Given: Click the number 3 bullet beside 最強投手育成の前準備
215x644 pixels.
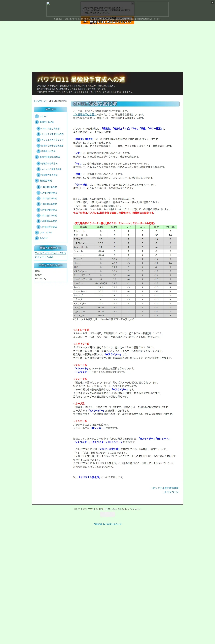Looking at the screenshot, I should pos(37,157).
